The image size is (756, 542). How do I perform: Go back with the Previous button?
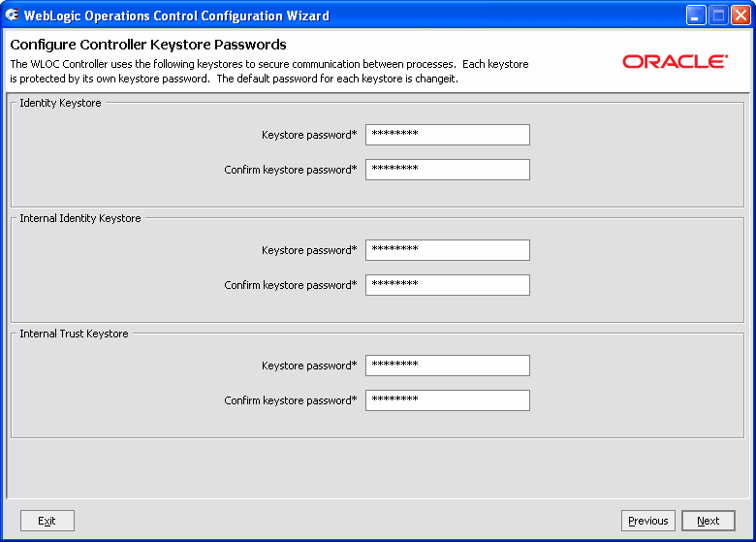pyautogui.click(x=648, y=521)
